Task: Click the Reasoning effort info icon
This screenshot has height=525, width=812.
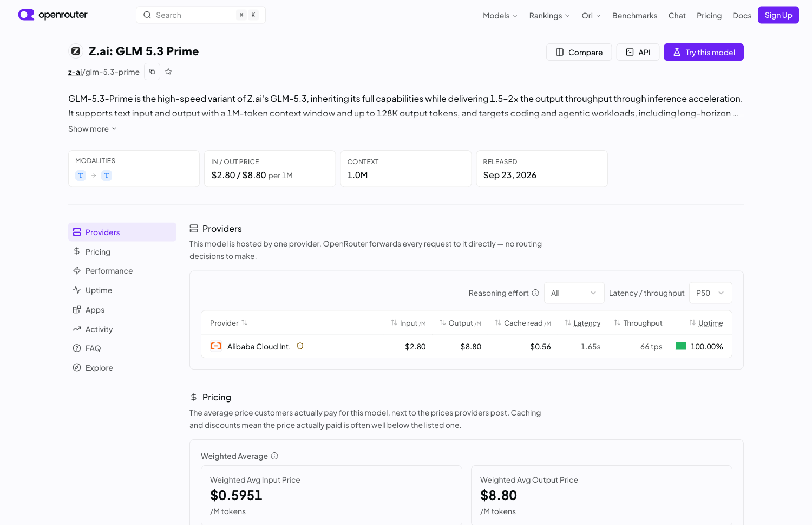Action: (535, 293)
